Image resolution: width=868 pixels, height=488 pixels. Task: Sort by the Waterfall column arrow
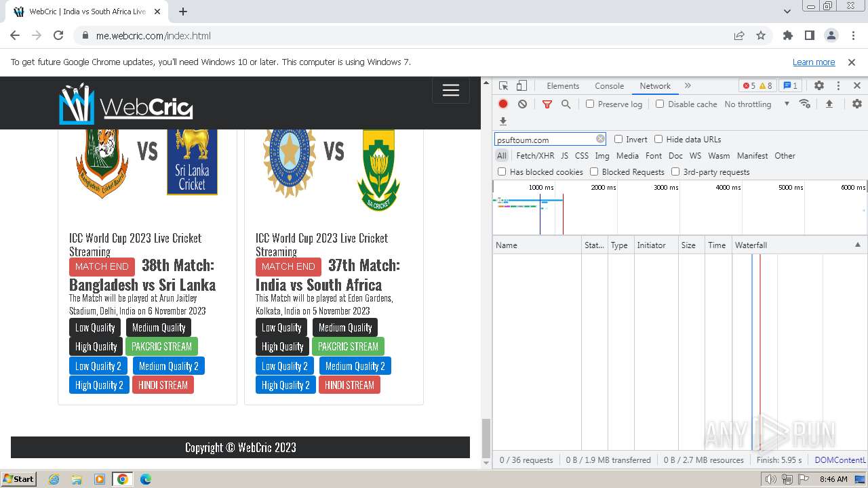857,245
